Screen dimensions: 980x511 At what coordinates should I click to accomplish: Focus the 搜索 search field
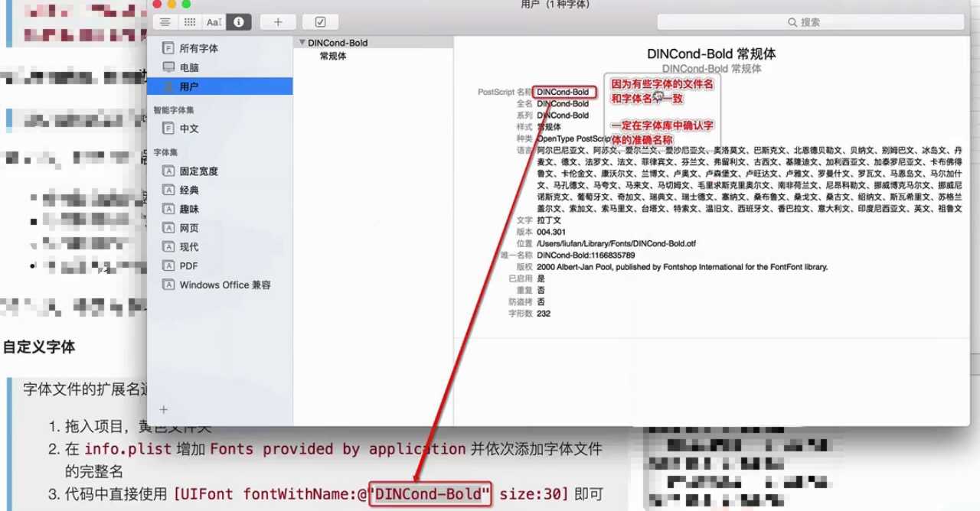click(810, 22)
